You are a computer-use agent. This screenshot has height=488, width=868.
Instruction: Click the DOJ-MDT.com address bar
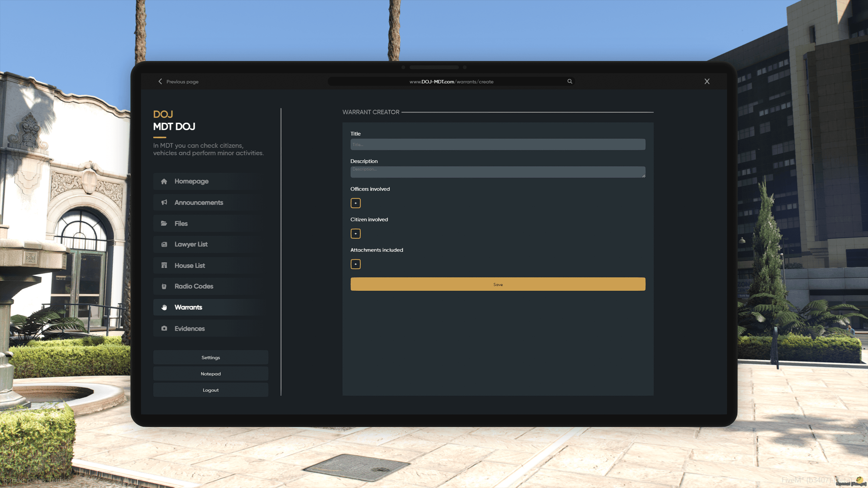pyautogui.click(x=451, y=81)
